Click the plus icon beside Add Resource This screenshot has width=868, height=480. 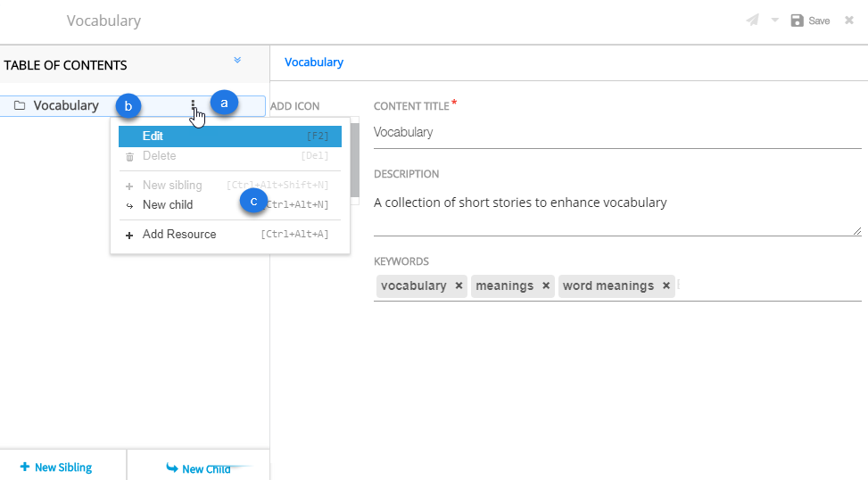coord(129,235)
